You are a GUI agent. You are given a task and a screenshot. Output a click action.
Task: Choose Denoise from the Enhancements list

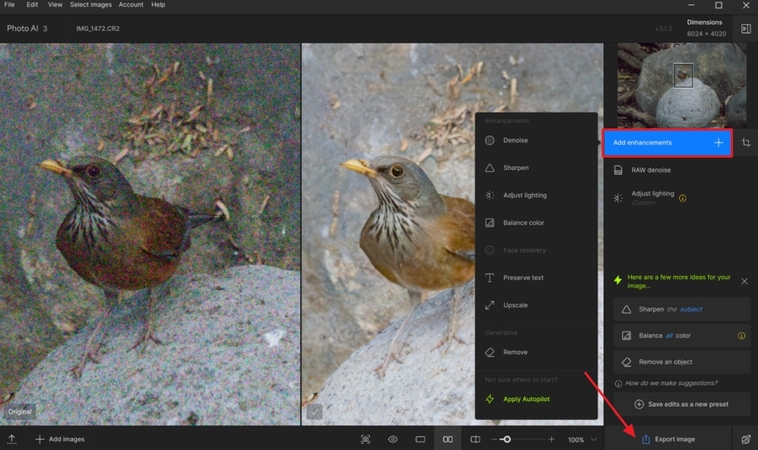[x=536, y=140]
